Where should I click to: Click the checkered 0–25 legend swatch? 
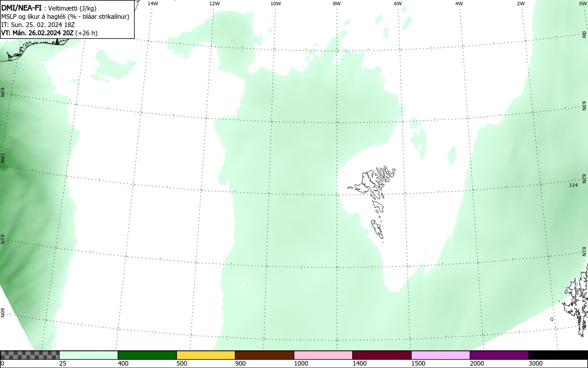pos(29,355)
